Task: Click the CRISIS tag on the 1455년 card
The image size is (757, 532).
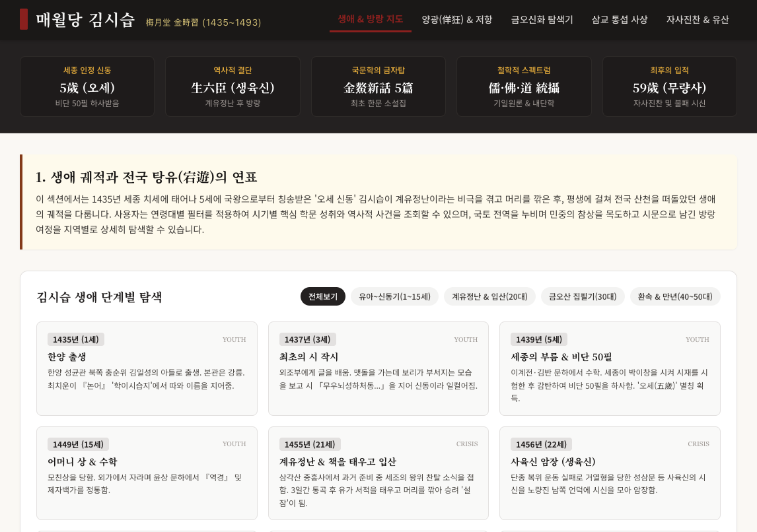Action: tap(467, 444)
